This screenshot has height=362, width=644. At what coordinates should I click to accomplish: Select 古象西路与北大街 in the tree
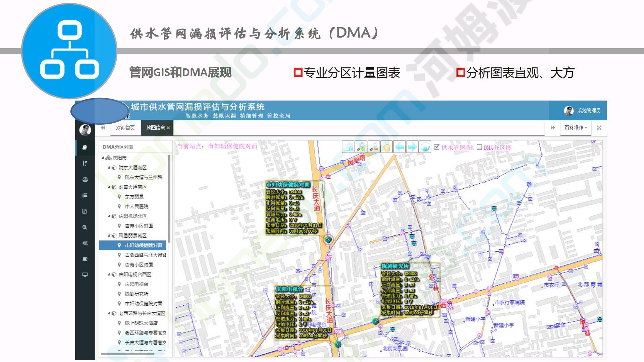(146, 255)
